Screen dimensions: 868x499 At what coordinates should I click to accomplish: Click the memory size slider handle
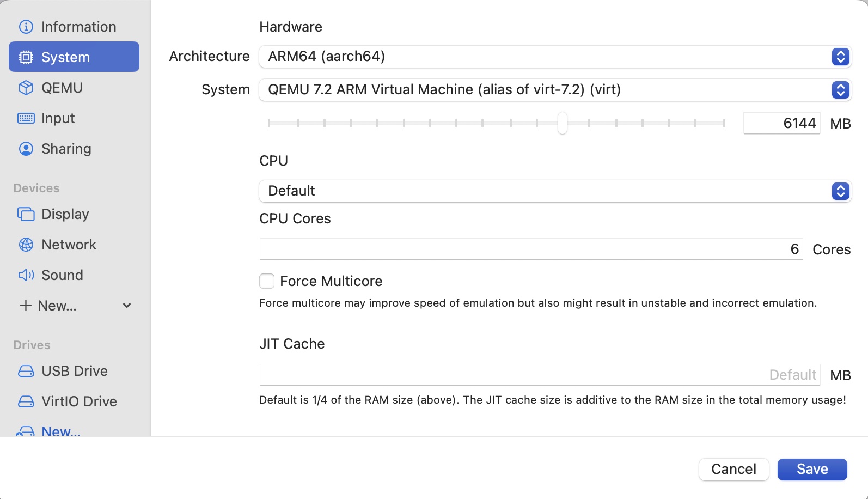(x=563, y=123)
